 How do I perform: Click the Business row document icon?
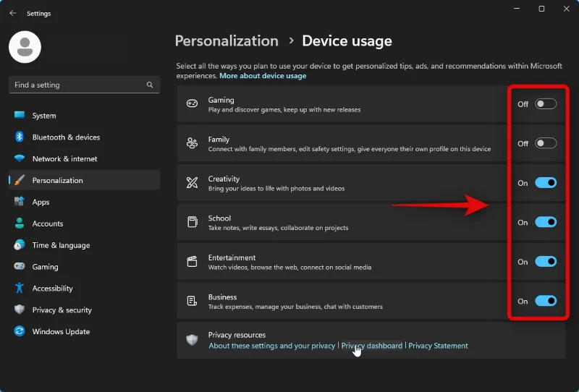[x=192, y=301]
